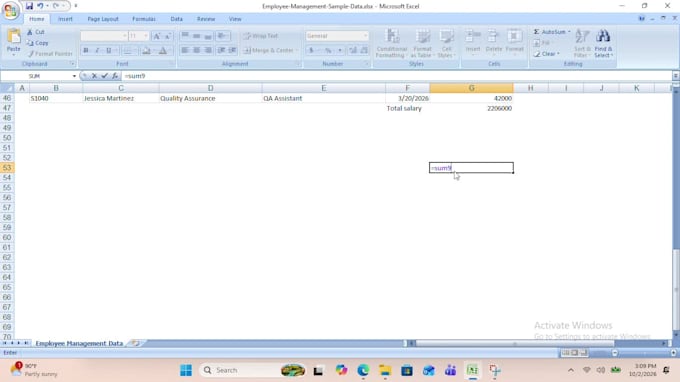Confirm formula entry with the check mark
680x382 pixels.
point(105,76)
